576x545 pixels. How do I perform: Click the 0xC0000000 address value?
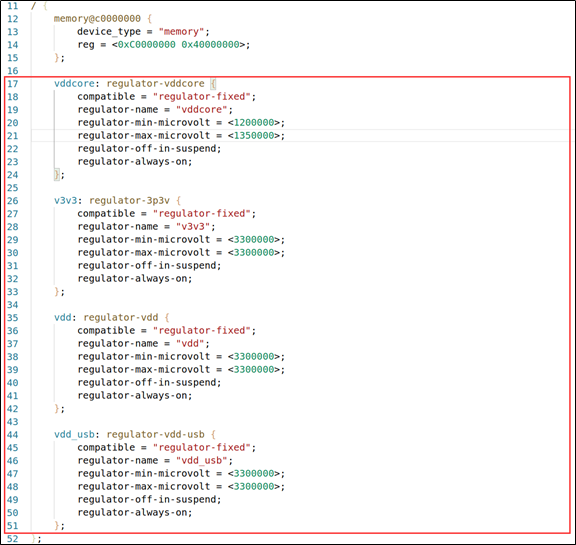coord(147,45)
